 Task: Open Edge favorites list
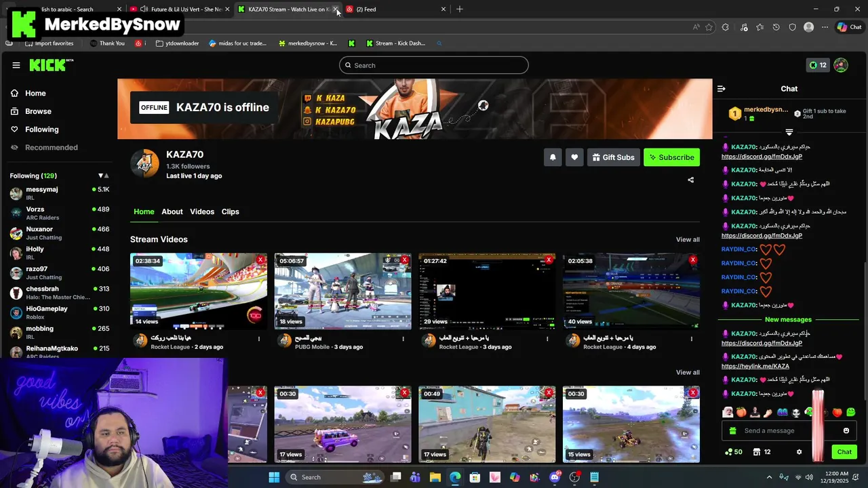pyautogui.click(x=759, y=27)
